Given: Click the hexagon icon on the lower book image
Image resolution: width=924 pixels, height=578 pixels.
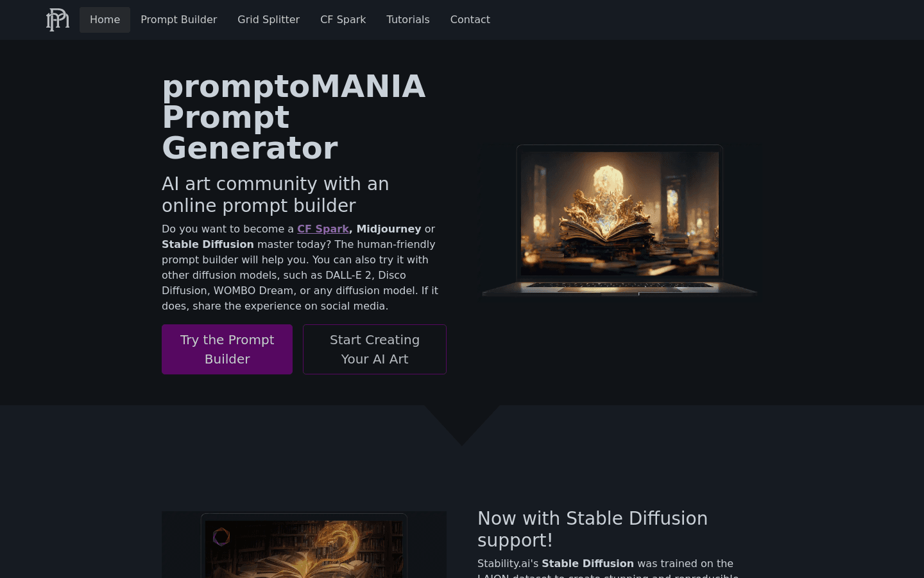Looking at the screenshot, I should click(x=221, y=537).
